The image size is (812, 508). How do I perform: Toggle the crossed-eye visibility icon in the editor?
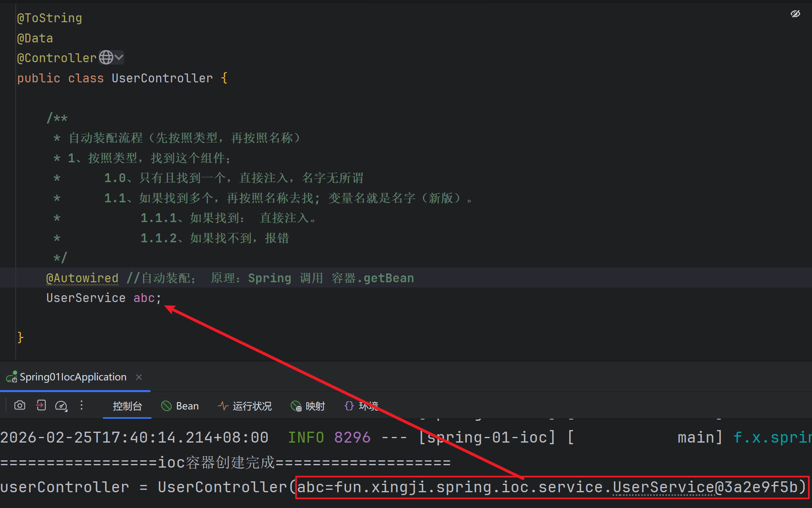point(795,14)
